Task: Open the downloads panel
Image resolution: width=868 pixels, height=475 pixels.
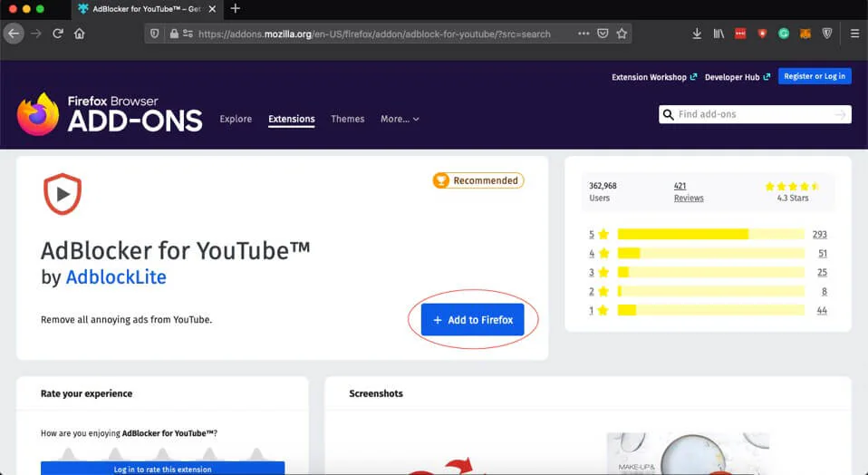Action: tap(697, 34)
